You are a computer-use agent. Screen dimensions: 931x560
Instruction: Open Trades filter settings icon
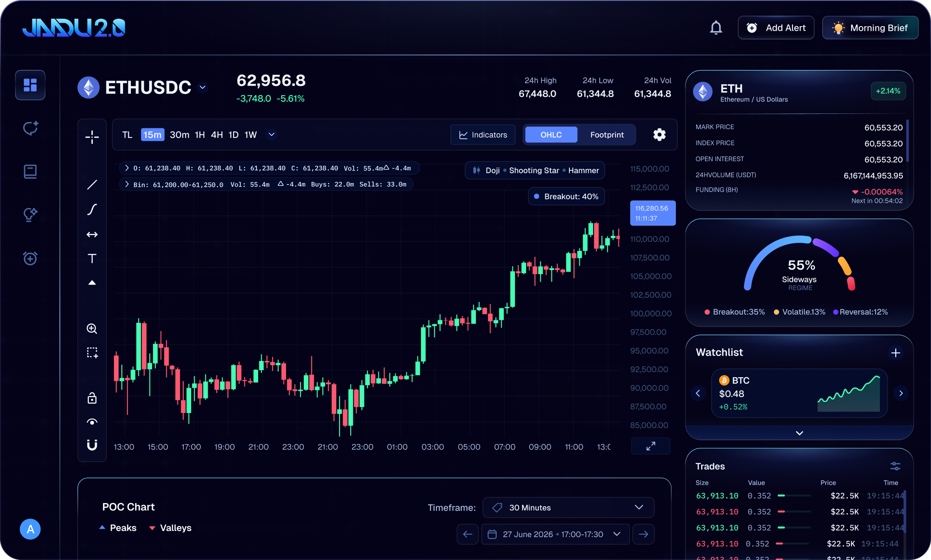click(895, 466)
